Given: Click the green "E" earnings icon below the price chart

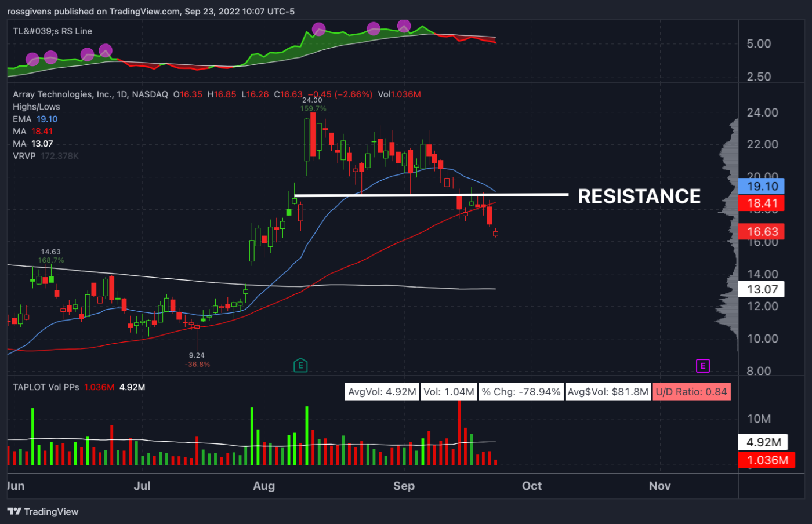Looking at the screenshot, I should (x=300, y=366).
